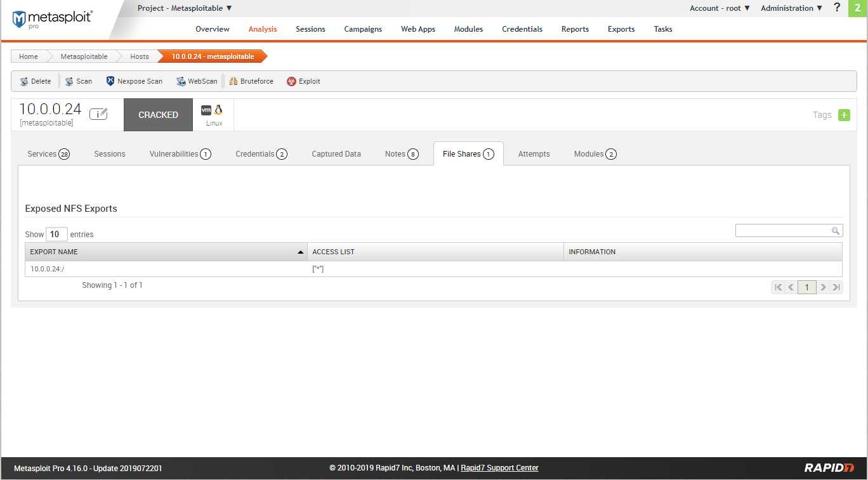Click the Nexpose Scan shield icon
The image size is (868, 480).
[110, 81]
